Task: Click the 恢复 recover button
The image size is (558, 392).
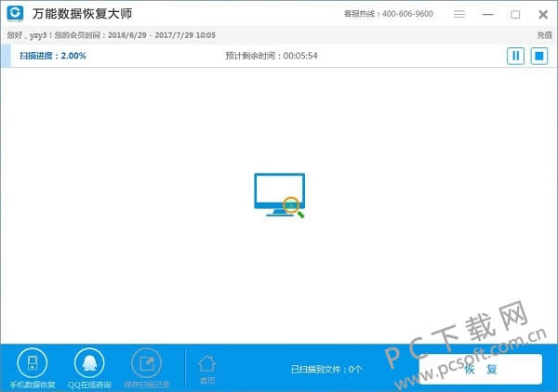Action: [481, 370]
